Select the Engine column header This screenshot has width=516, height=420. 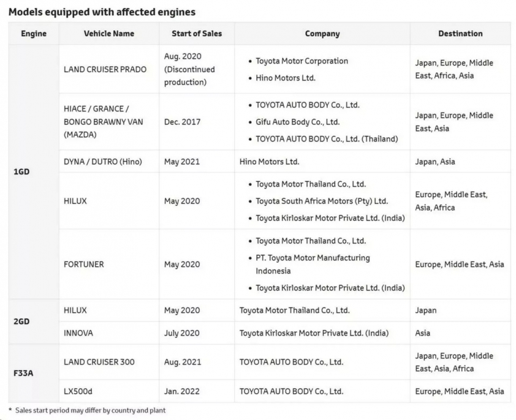[x=34, y=34]
